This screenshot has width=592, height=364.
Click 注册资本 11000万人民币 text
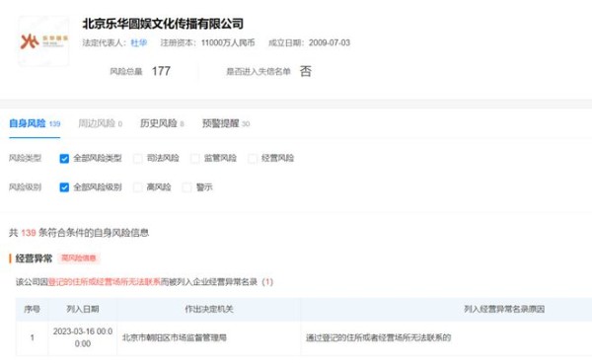[207, 42]
